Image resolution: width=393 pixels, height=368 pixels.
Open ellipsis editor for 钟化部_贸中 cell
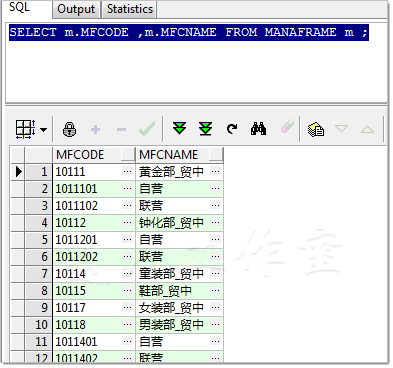coord(216,223)
